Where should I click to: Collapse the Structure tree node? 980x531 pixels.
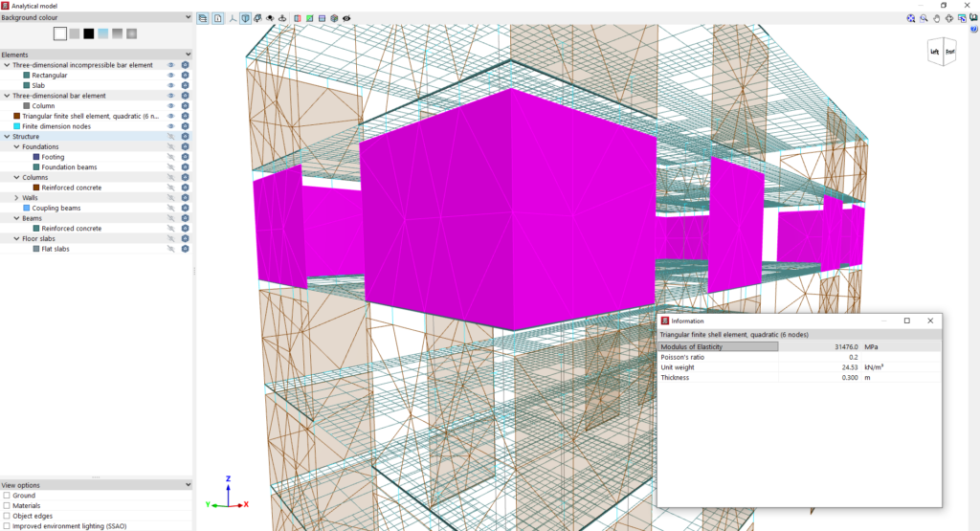[x=7, y=136]
